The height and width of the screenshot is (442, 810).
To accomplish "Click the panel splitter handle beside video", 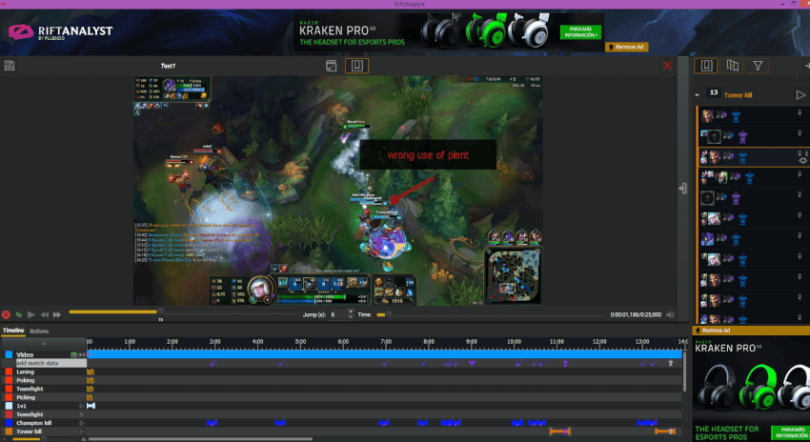I will [x=683, y=188].
